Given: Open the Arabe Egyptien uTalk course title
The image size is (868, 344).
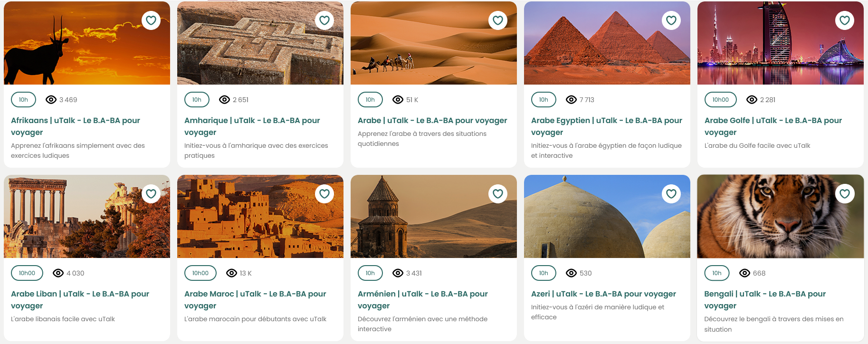Looking at the screenshot, I should (x=607, y=126).
